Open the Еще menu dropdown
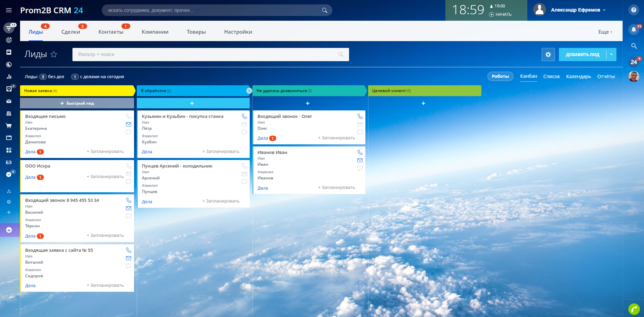 coord(605,32)
